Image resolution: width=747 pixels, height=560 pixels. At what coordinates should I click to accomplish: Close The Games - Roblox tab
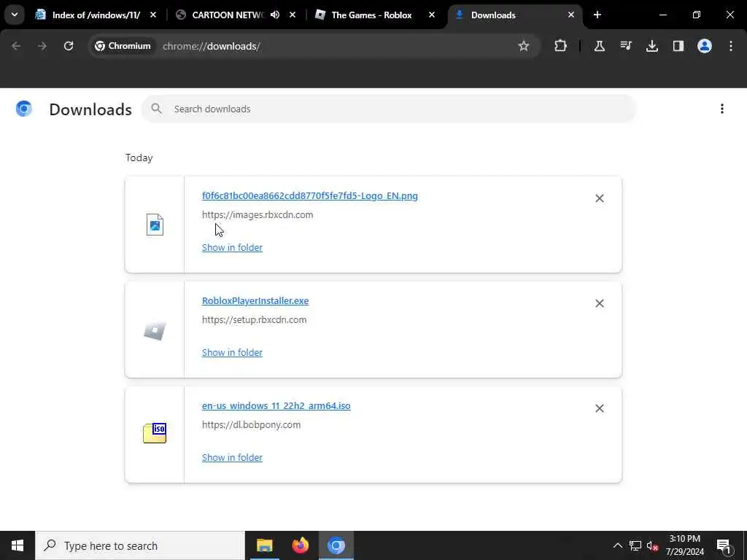(x=432, y=15)
